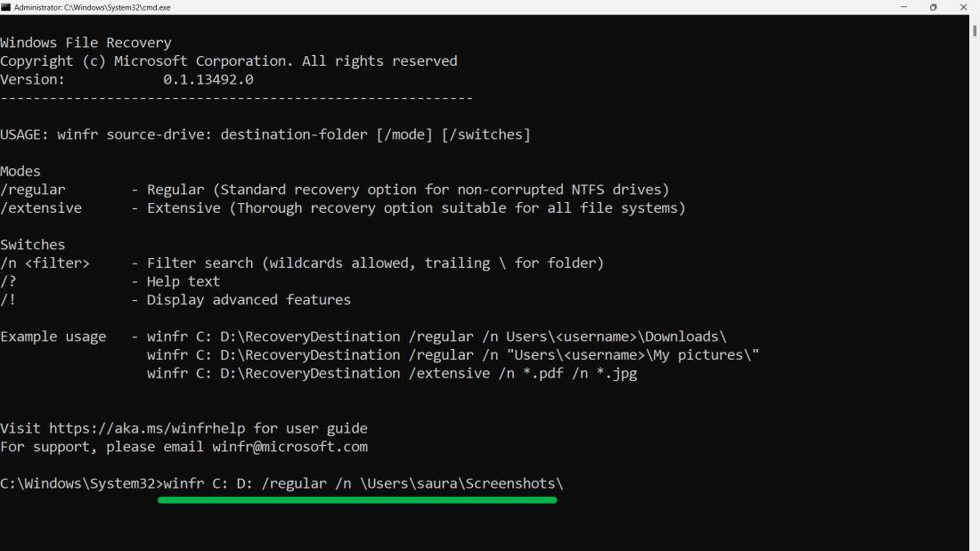
Task: Click the '/!' Display advanced features line
Action: pos(176,300)
